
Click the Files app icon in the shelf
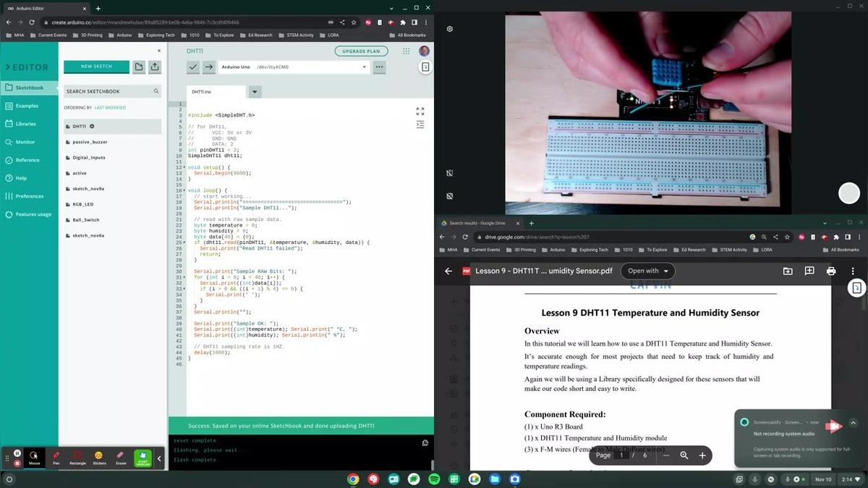tap(495, 479)
